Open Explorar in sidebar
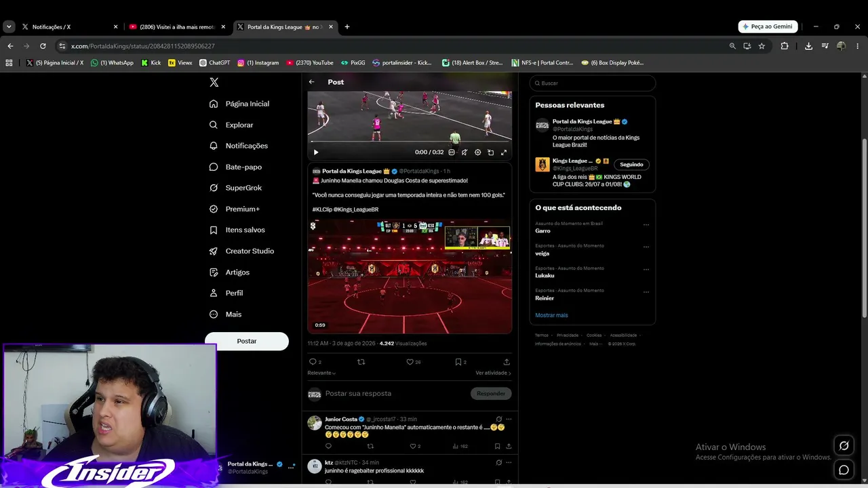This screenshot has width=868, height=488. click(x=232, y=125)
